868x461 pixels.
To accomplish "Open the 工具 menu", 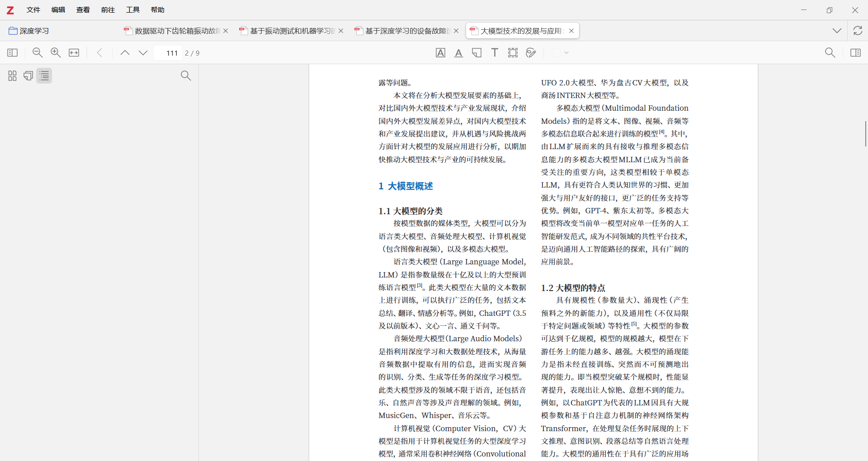I will tap(133, 10).
